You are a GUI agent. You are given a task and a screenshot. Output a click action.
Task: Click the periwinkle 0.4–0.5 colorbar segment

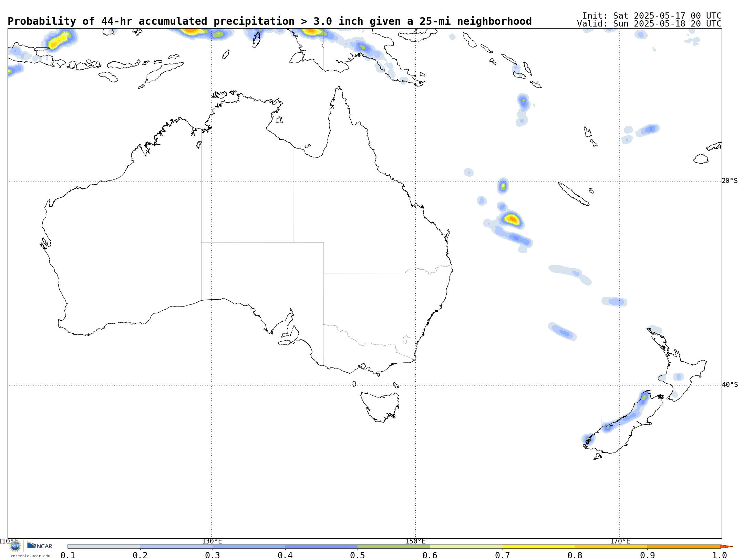click(x=321, y=547)
